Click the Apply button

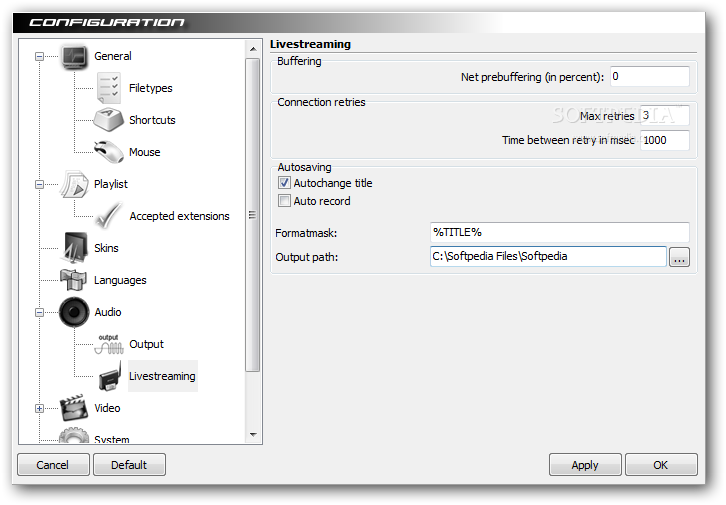(x=585, y=465)
